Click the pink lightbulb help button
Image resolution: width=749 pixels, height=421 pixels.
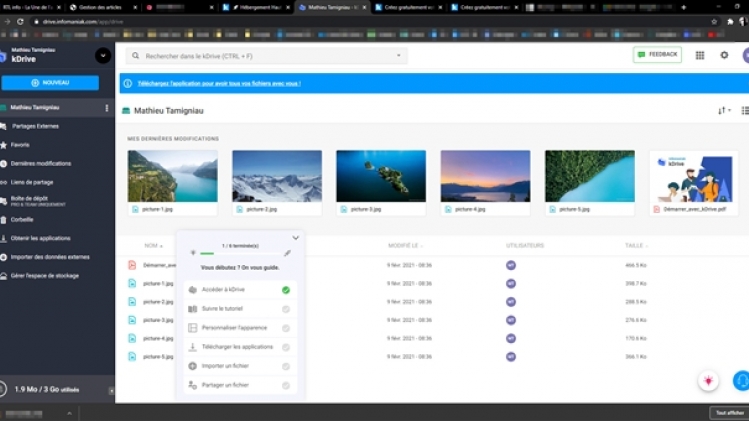(x=708, y=381)
